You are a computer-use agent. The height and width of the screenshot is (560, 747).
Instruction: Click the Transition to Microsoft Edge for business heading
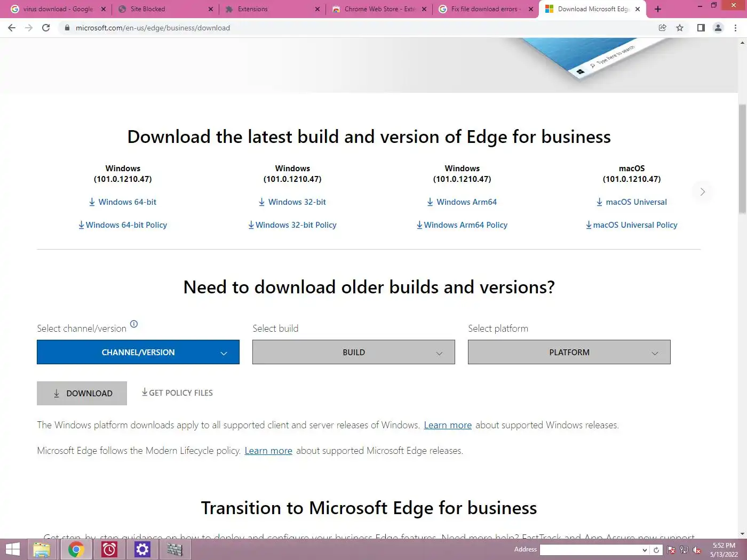point(369,508)
